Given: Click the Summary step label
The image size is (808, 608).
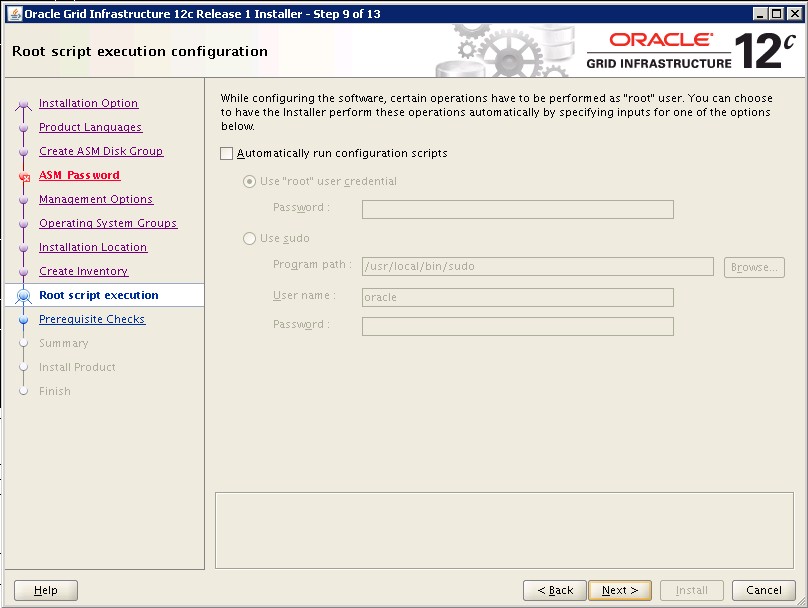Looking at the screenshot, I should pos(64,343).
